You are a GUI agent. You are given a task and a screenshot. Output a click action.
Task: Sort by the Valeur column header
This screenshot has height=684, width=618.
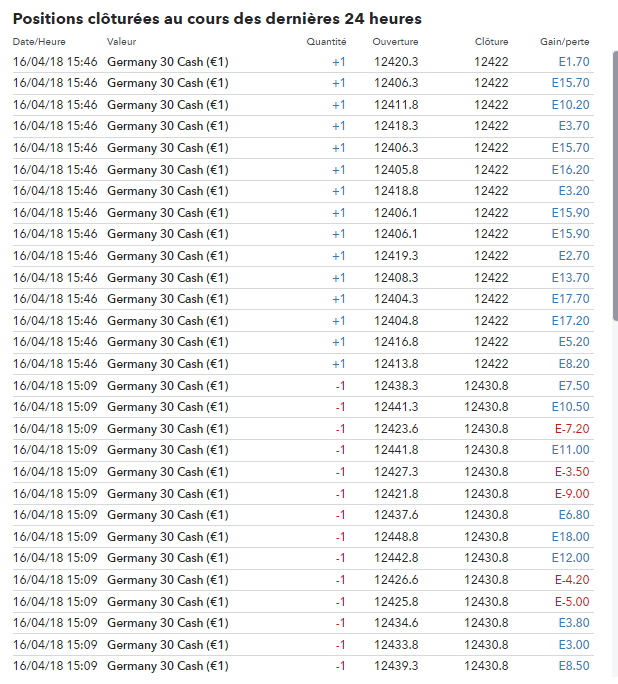[121, 42]
